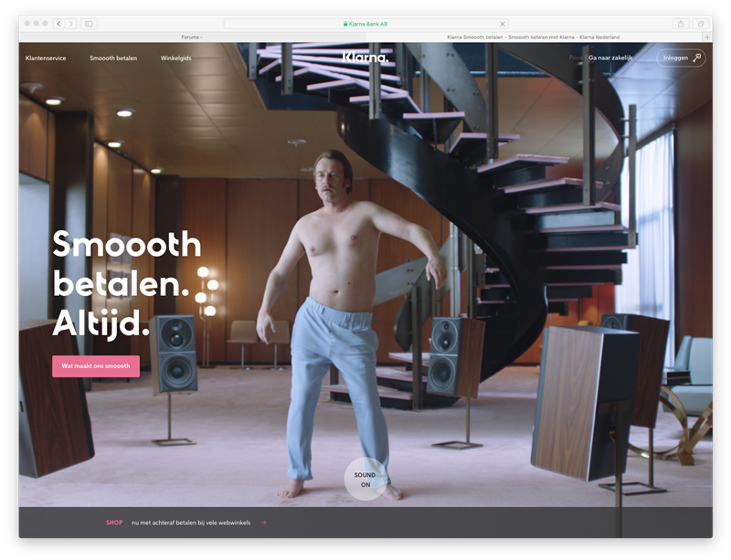Click the Klarna logo
This screenshot has height=560, width=731.
coord(365,58)
